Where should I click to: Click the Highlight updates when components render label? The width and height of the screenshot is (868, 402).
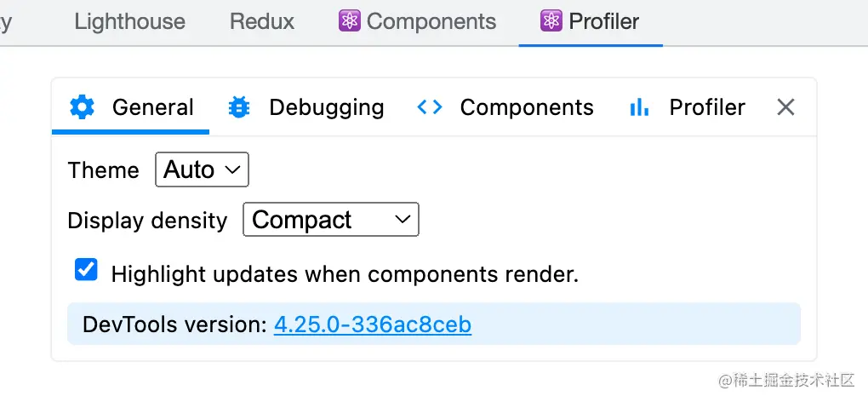(345, 274)
